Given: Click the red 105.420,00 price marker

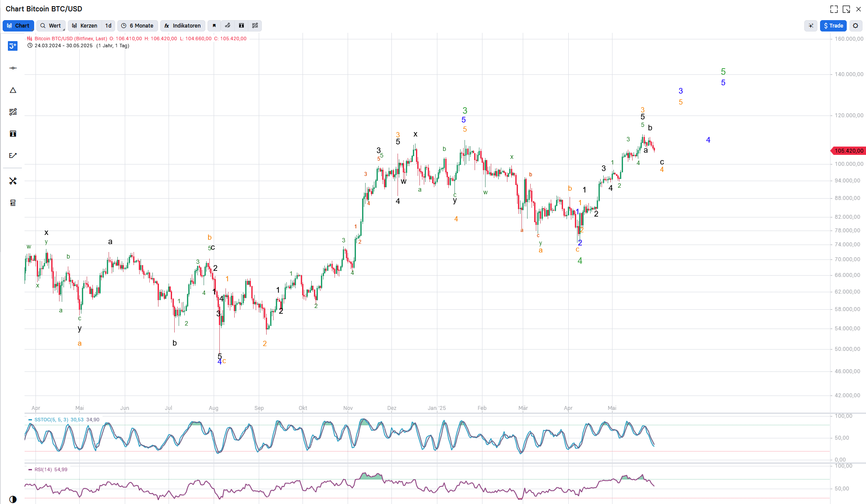Looking at the screenshot, I should 848,151.
